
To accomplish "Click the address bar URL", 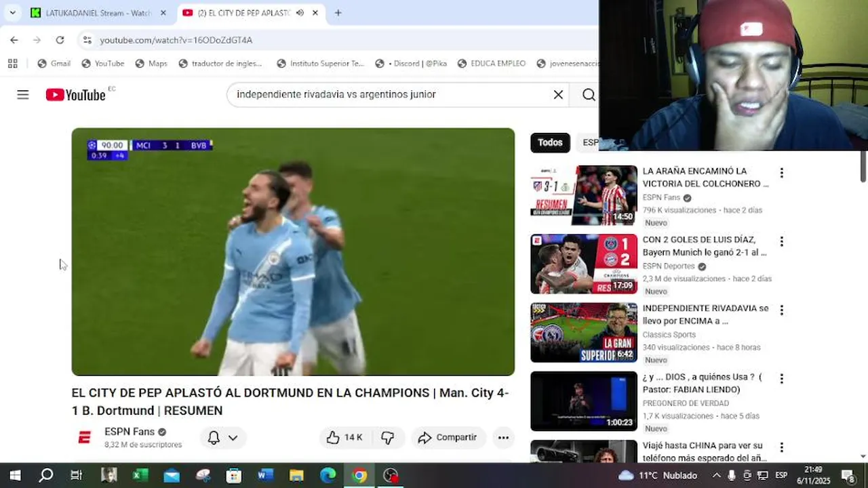I will [176, 40].
